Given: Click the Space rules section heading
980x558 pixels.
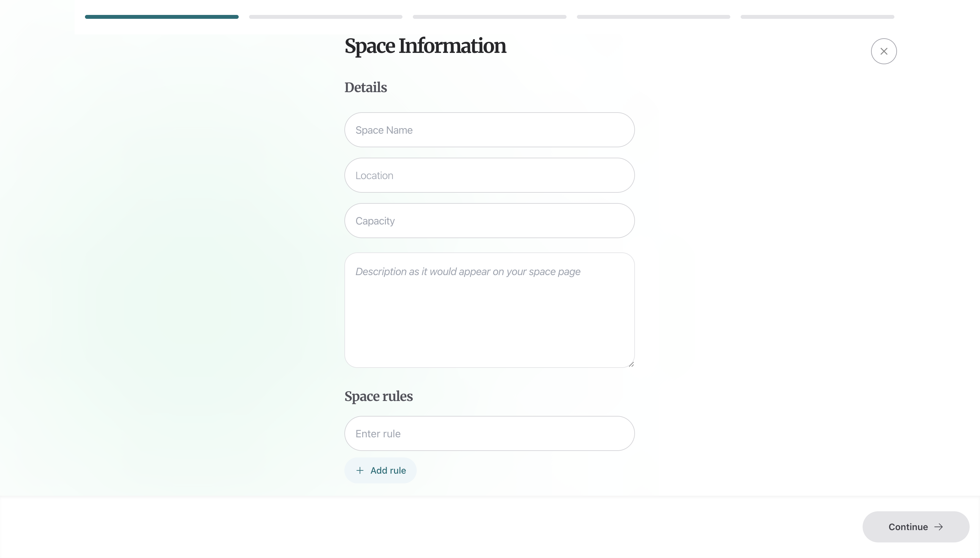Looking at the screenshot, I should (378, 396).
